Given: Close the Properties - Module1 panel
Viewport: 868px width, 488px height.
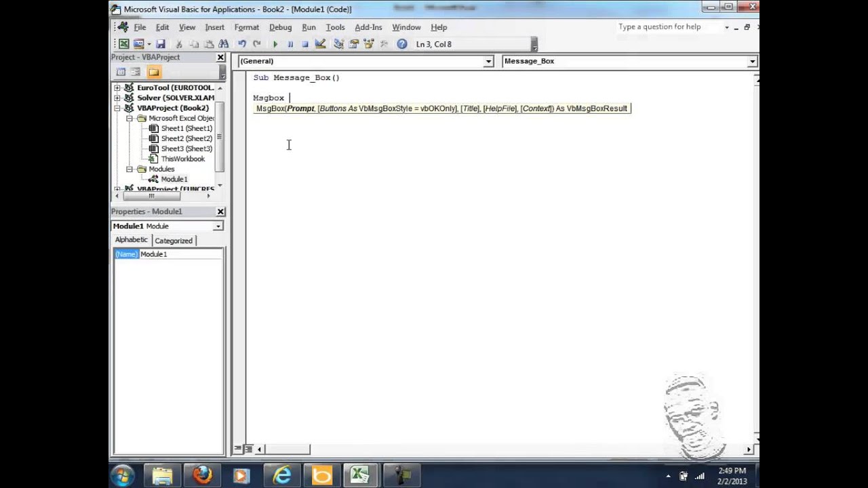Looking at the screenshot, I should (220, 211).
